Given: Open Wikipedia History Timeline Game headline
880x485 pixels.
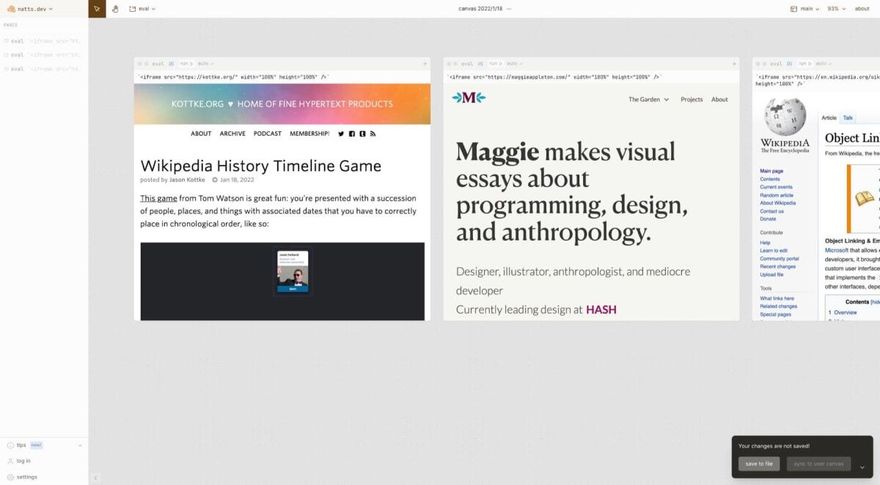Looking at the screenshot, I should [261, 166].
